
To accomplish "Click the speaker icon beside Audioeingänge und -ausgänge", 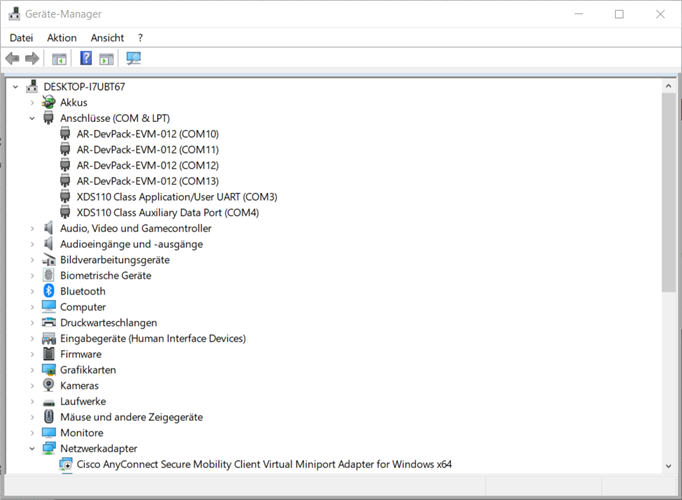I will point(48,243).
